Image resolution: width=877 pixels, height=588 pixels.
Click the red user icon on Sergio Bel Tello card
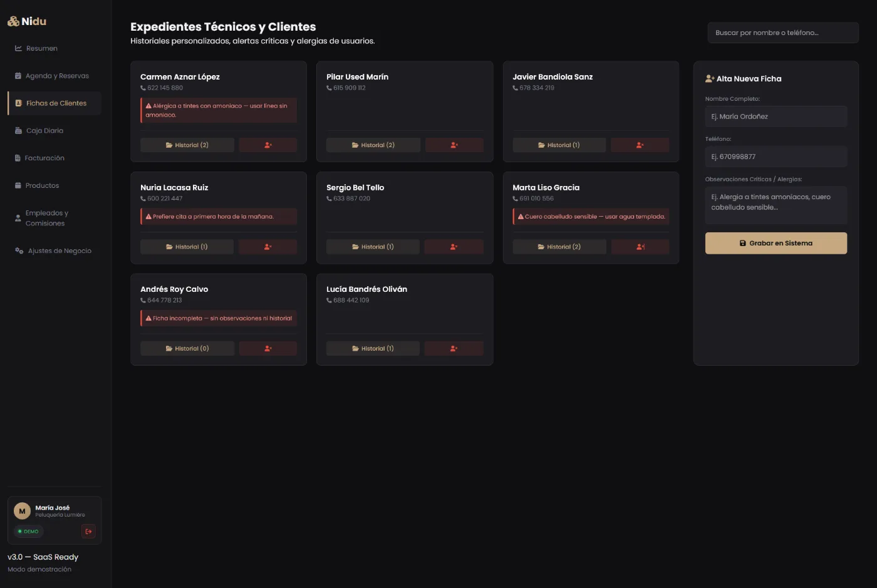[x=454, y=247]
